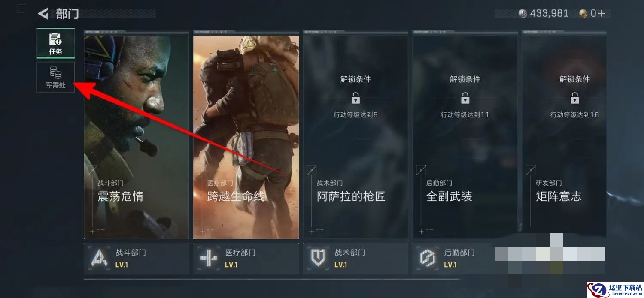Screen dimensions: 644x298
Task: Click the lock icon on 阿萨拉的枪匠 card
Action: coord(355,98)
